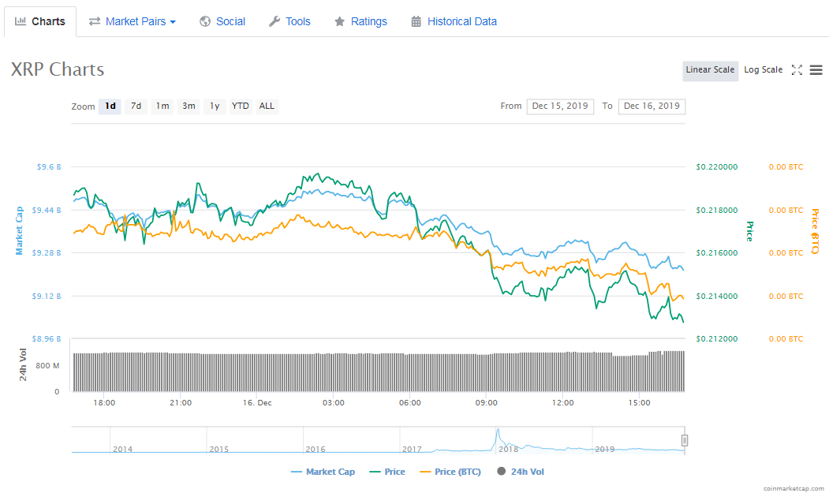The image size is (829, 504).
Task: Expand the Market Pairs dropdown
Action: [x=133, y=21]
